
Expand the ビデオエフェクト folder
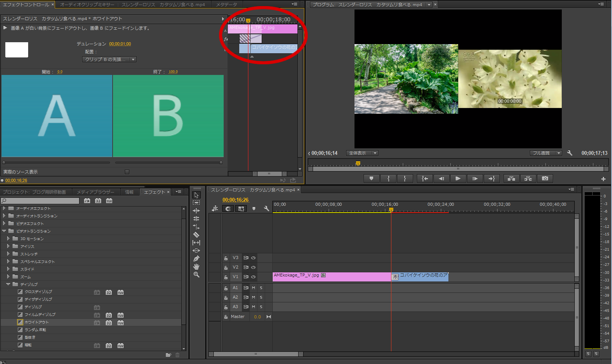pos(4,223)
